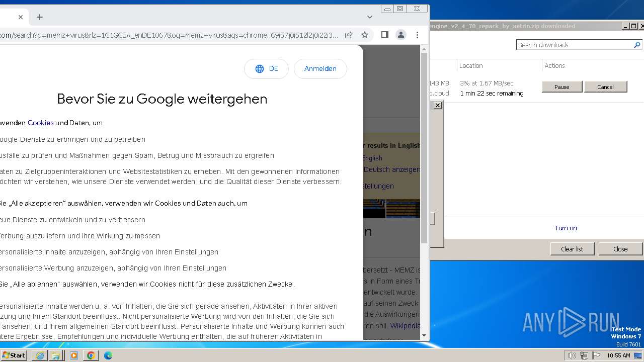This screenshot has width=644, height=362.
Task: Pause the current download
Action: (562, 87)
